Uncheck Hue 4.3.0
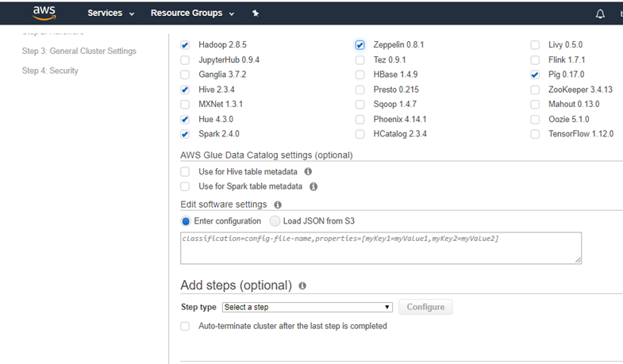The width and height of the screenshot is (623, 364). 185,120
